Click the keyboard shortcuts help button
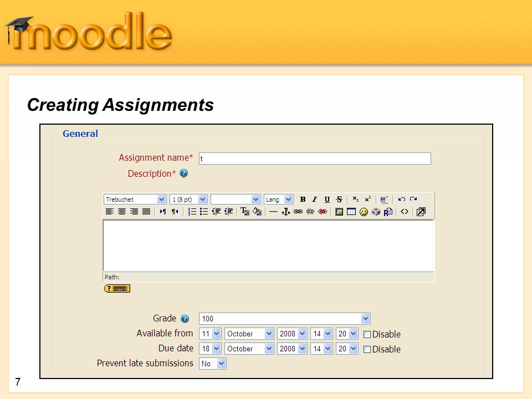The height and width of the screenshot is (399, 532). 117,288
